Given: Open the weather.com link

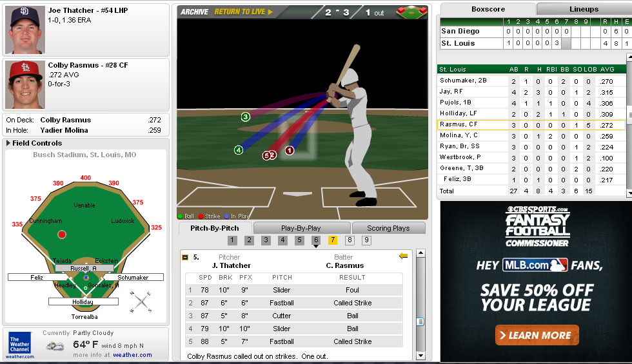Looking at the screenshot, I should [133, 355].
